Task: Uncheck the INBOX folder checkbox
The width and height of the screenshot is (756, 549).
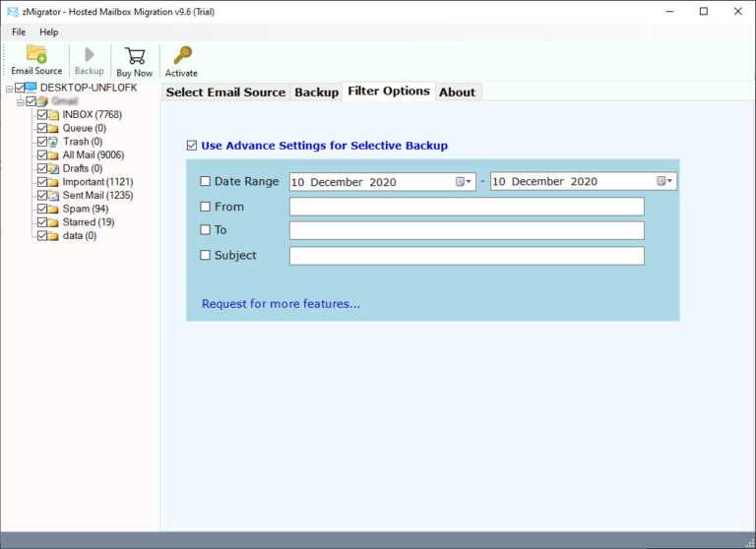Action: pos(42,115)
